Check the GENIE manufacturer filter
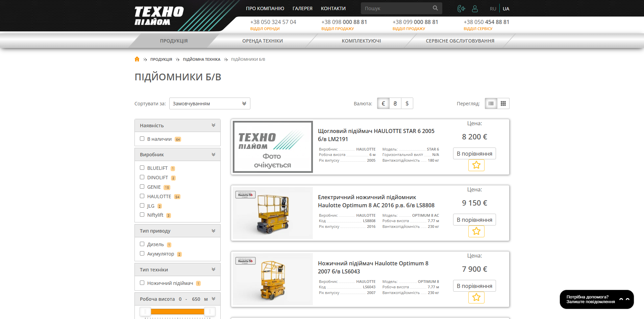Screen dimensions: 644x319 coord(142,187)
